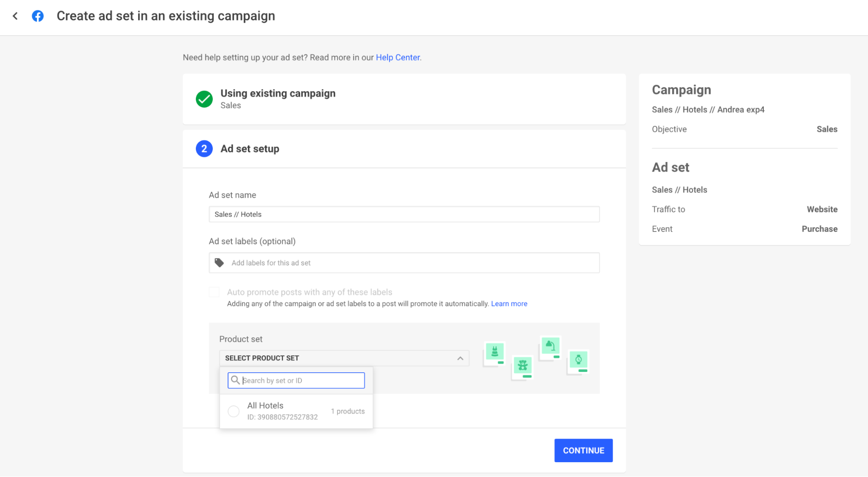Open Learn more about auto promotion
The image size is (868, 477).
coord(509,304)
